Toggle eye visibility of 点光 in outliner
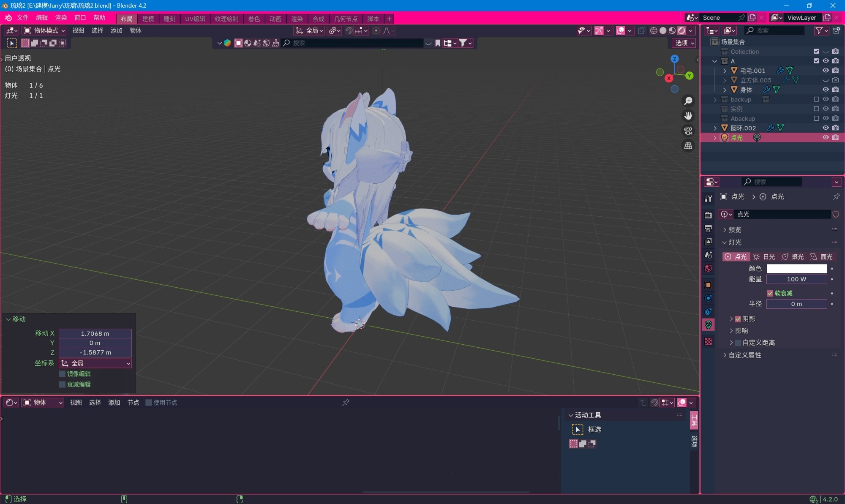The image size is (845, 504). (x=826, y=137)
